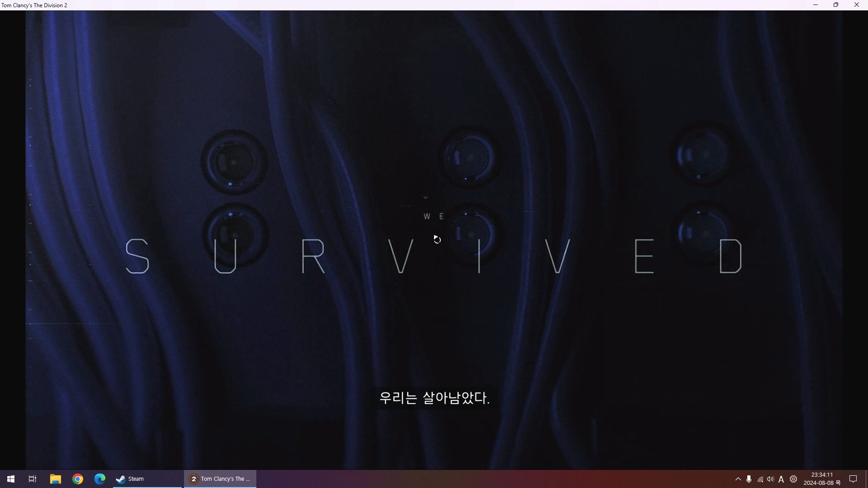Toggle the IME input mode indicator A
The width and height of the screenshot is (868, 488).
[781, 479]
